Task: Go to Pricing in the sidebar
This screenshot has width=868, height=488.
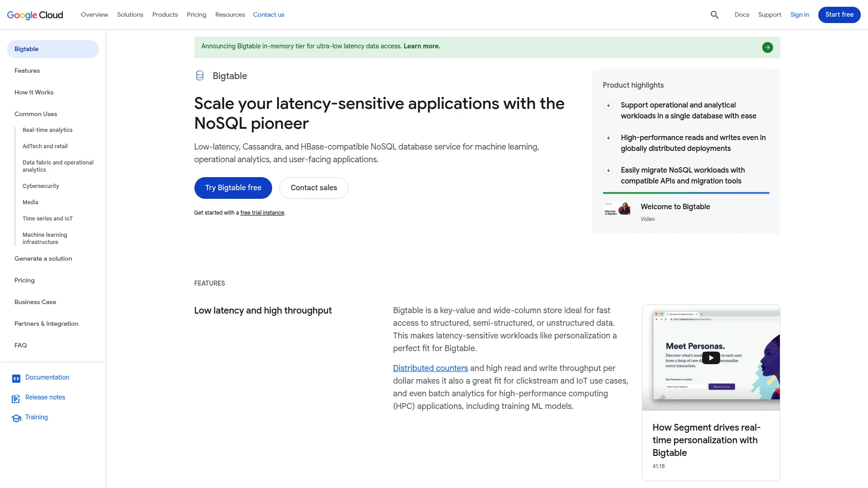Action: coord(24,281)
